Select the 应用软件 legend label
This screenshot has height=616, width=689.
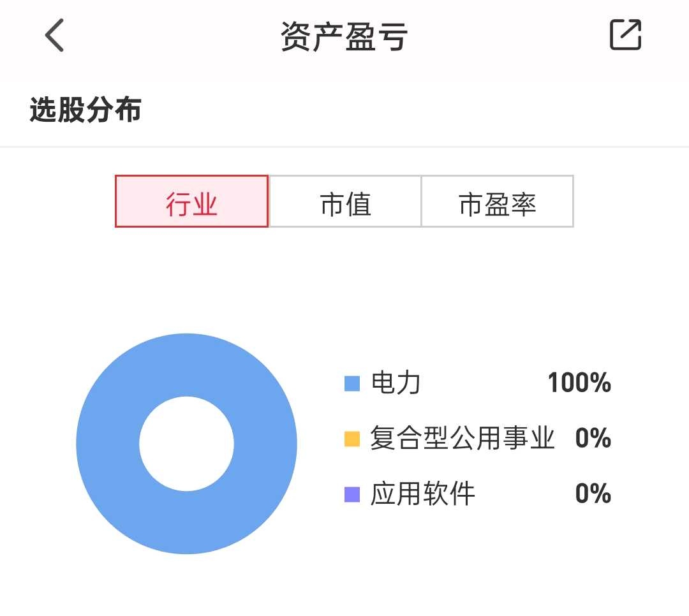[423, 494]
